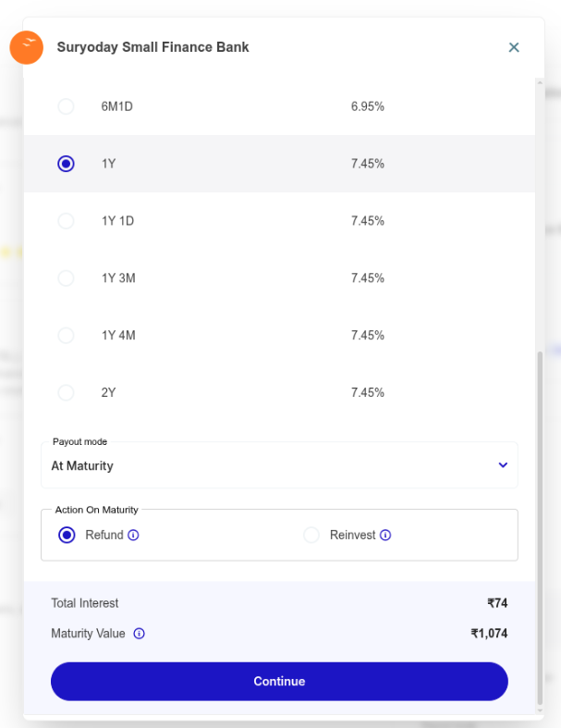Screen dimensions: 561x728
Task: Select the 1Y tenure radio button
Action: [66, 164]
